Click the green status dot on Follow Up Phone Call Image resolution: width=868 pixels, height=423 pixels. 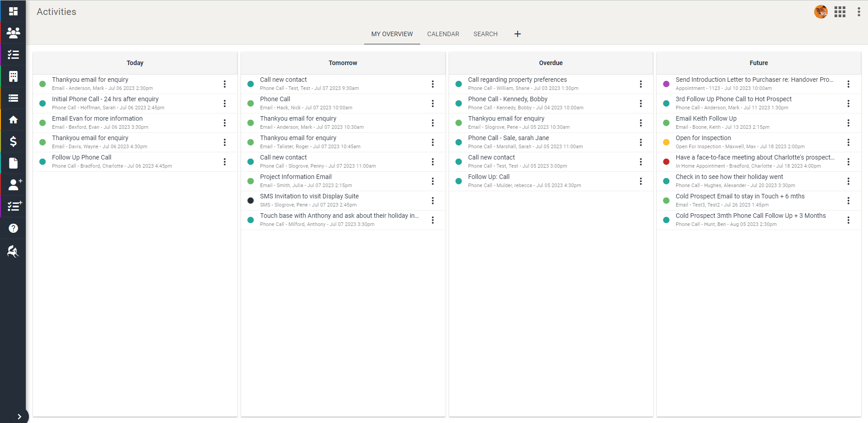(42, 161)
